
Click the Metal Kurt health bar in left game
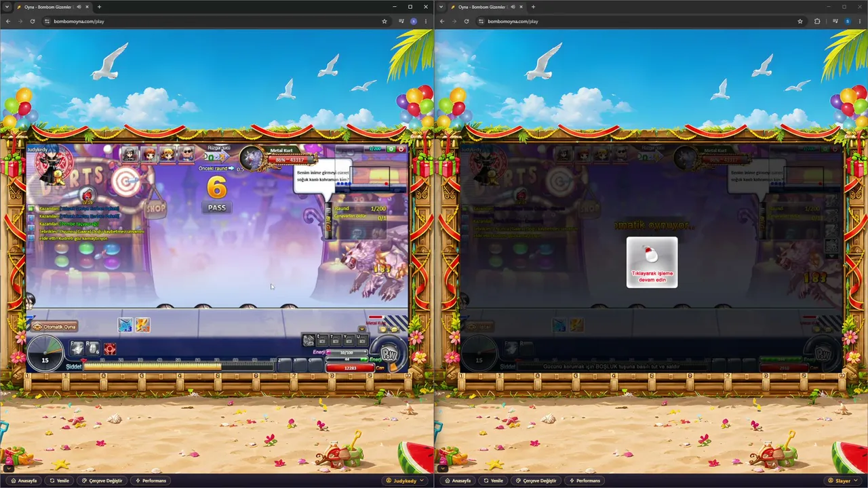(290, 160)
